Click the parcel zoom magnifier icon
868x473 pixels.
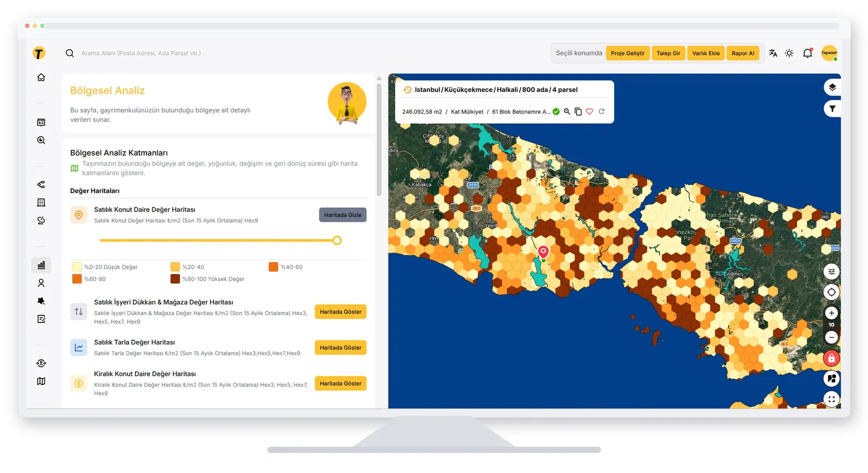click(567, 112)
